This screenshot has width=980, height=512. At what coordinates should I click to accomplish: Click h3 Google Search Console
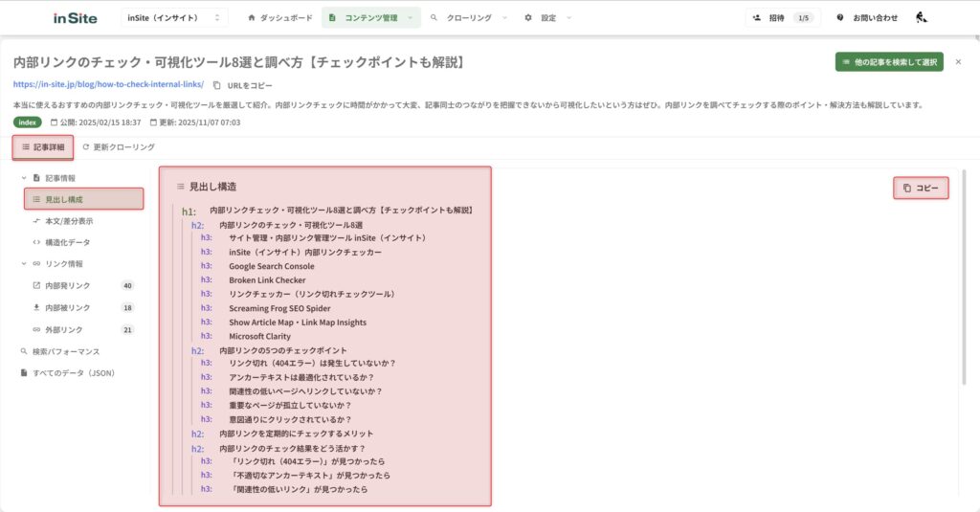point(271,266)
